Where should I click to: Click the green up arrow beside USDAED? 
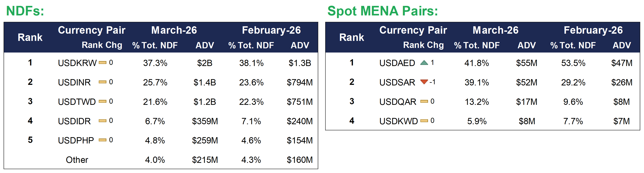point(424,63)
